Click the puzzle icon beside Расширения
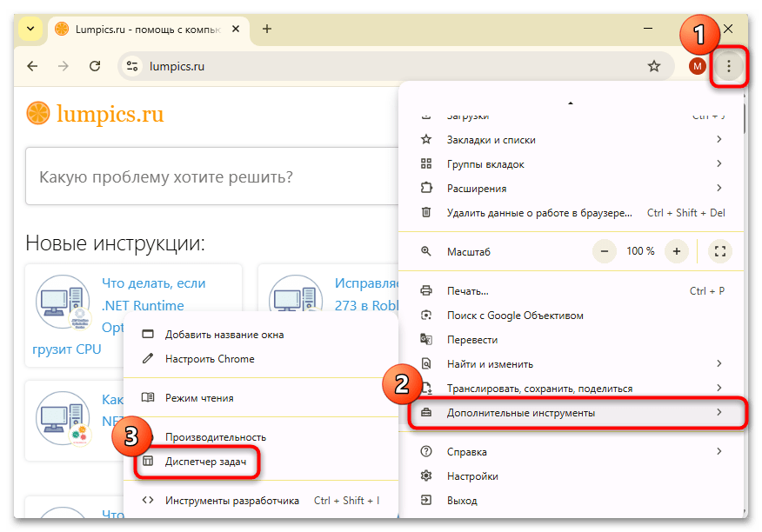Screen dimensions: 762x532 (426, 188)
